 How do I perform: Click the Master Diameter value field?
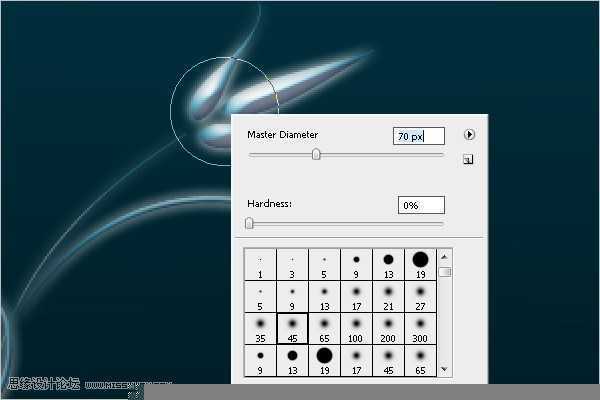(419, 136)
